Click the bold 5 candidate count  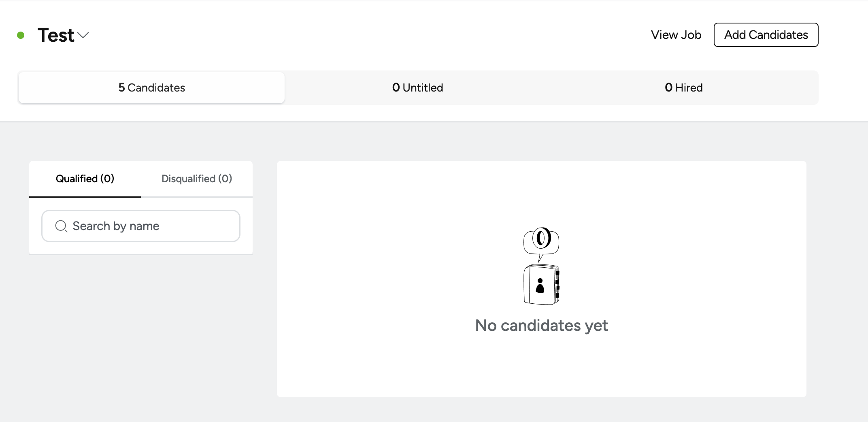(121, 87)
